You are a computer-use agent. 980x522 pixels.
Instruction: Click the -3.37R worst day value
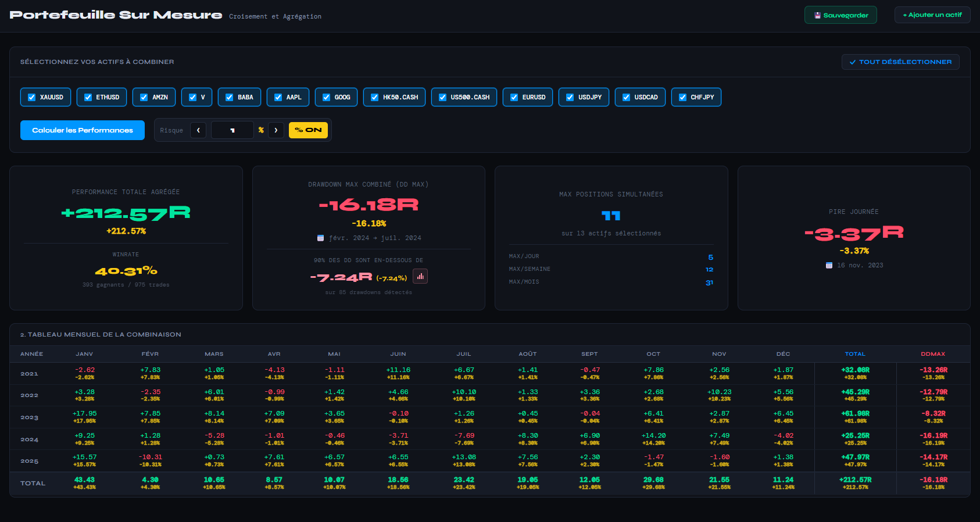tap(854, 234)
